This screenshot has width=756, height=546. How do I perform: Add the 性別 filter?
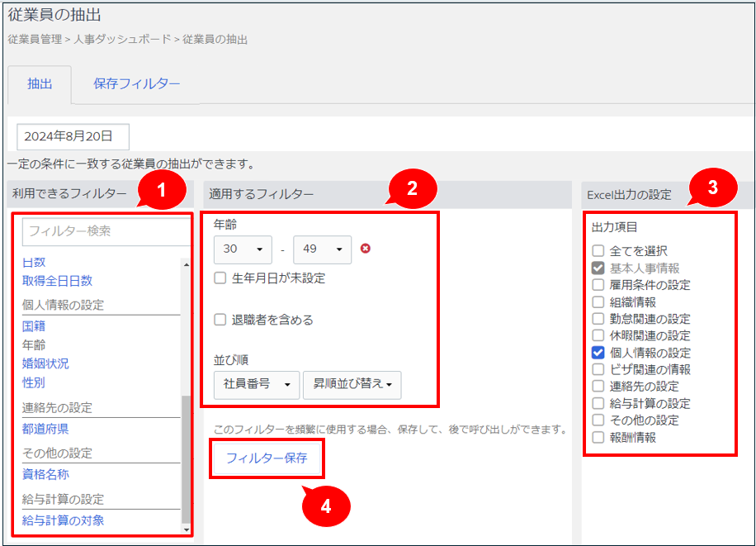click(34, 382)
